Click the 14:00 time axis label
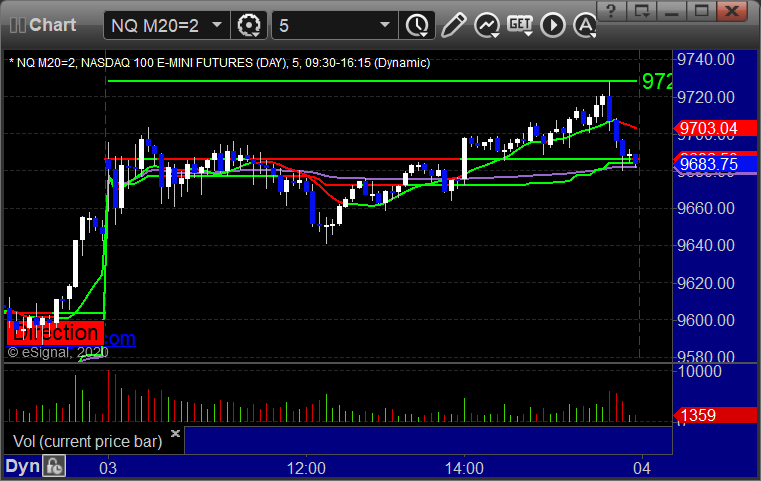761x481 pixels. [x=464, y=468]
